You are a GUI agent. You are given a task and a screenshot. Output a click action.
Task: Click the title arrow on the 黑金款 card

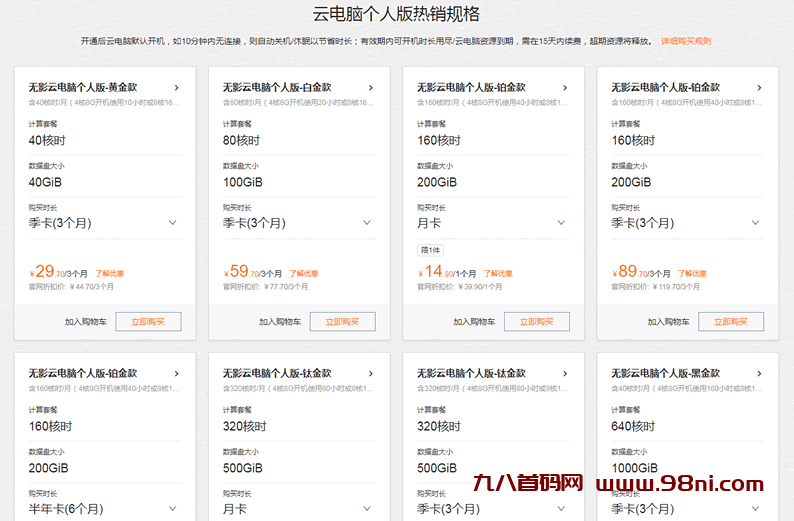tap(759, 374)
